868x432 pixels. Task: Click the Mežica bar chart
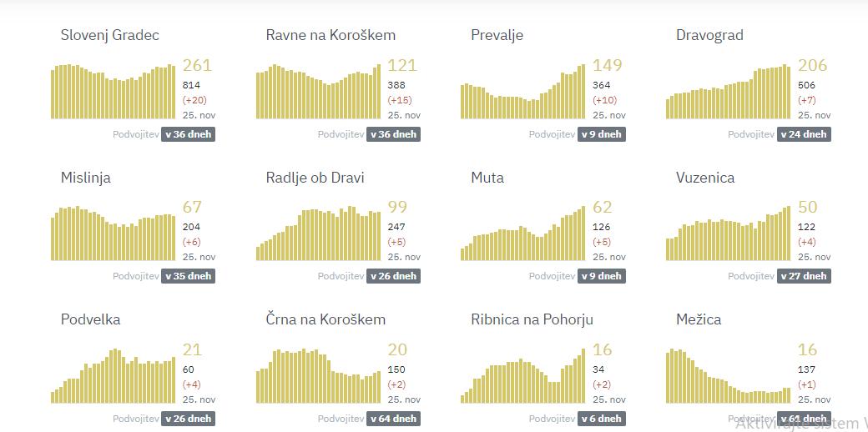(728, 377)
